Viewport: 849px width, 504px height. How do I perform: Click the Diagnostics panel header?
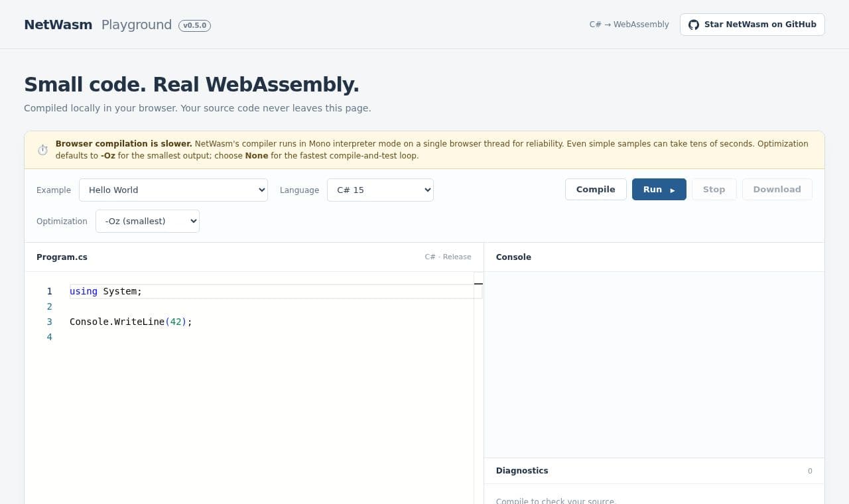tap(654, 471)
